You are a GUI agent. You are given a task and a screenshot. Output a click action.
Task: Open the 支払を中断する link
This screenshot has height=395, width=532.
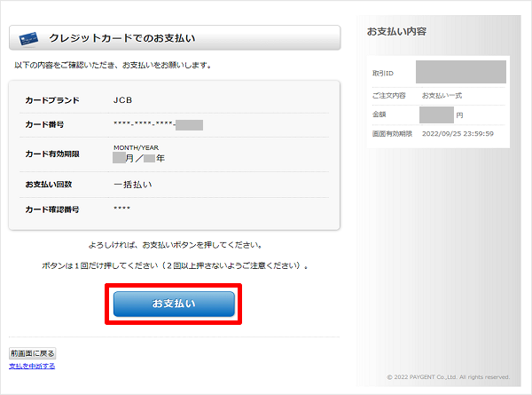point(32,366)
